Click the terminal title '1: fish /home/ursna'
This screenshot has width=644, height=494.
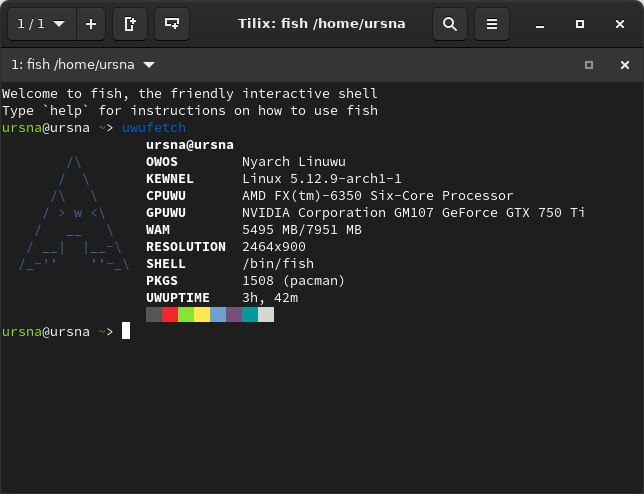click(x=73, y=64)
